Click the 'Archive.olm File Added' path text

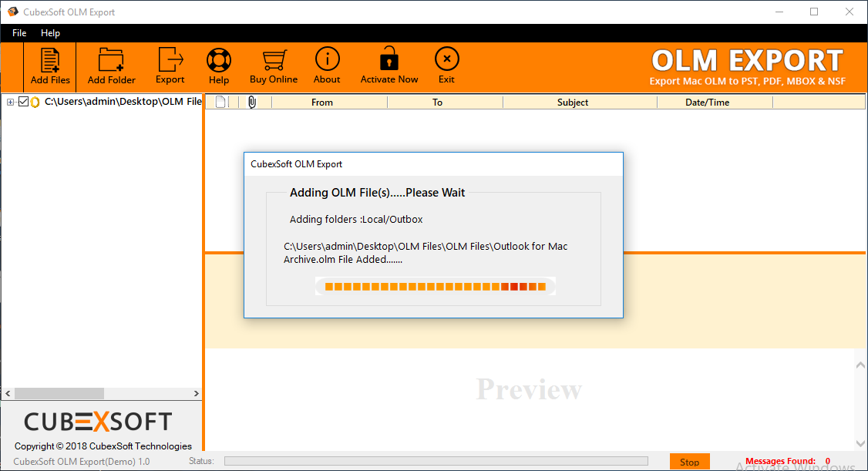point(343,260)
